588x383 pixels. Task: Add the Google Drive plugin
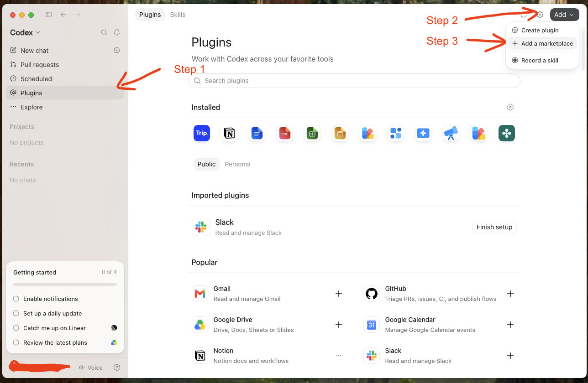click(339, 325)
